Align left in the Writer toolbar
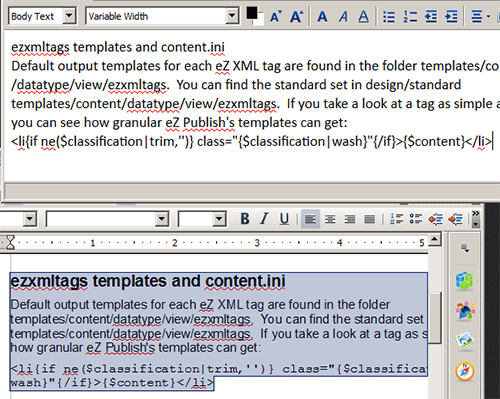500x399 pixels. [x=310, y=219]
